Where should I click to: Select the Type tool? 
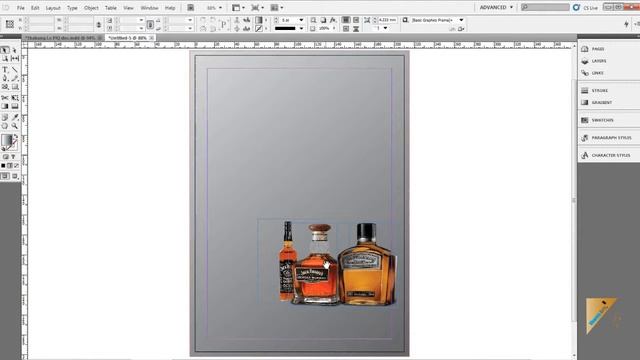pos(5,70)
